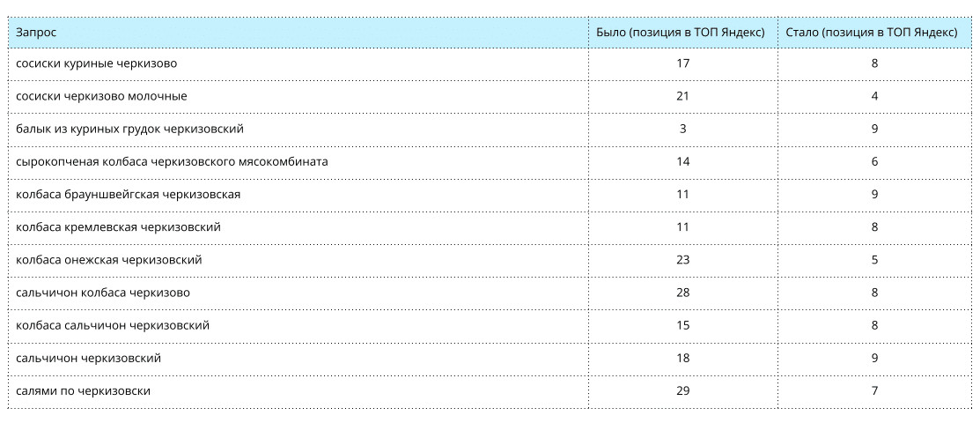Select the 'колбаса сальчичон черкизовский' cell
Screen dimensions: 980x423
(113, 325)
